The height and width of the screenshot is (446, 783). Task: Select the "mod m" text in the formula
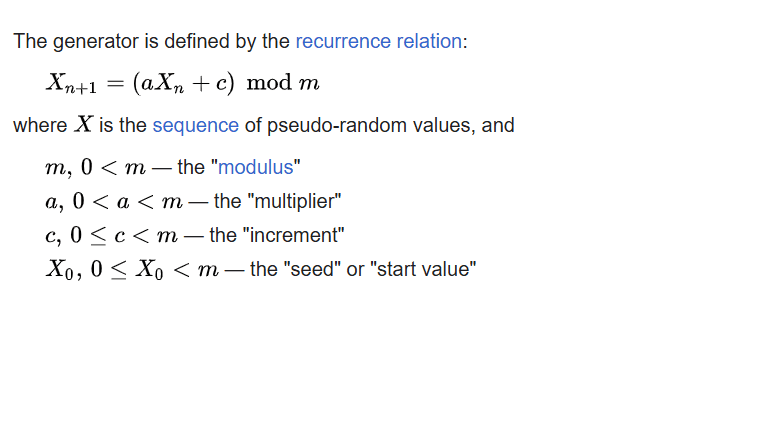pyautogui.click(x=283, y=82)
